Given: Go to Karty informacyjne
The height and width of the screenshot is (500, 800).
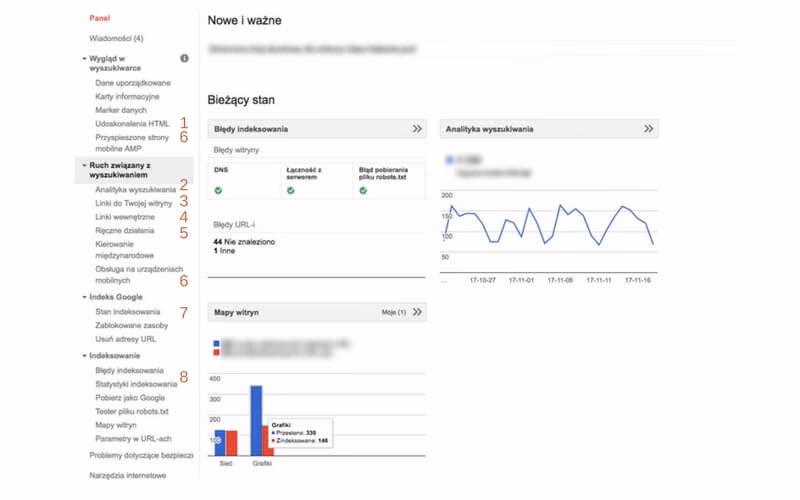Looking at the screenshot, I should [x=127, y=96].
